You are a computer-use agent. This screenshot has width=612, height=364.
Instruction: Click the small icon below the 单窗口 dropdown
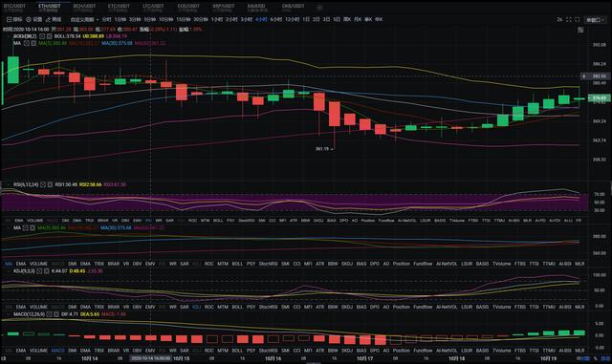(x=580, y=30)
